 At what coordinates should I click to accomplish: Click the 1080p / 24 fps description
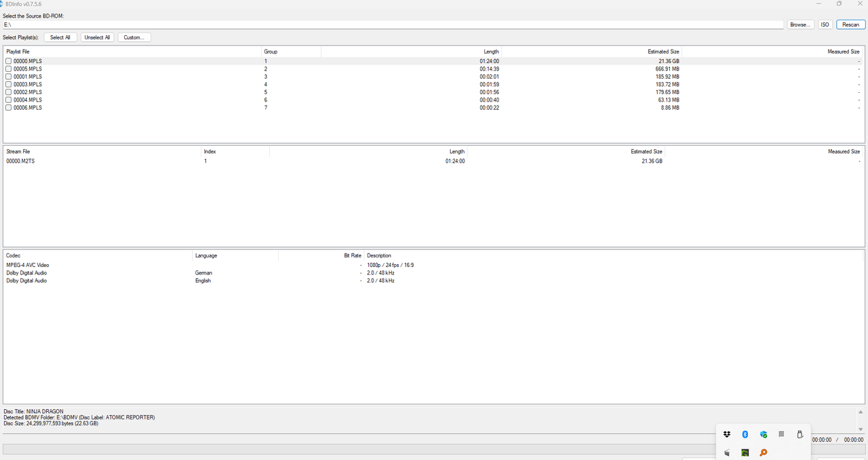(x=391, y=265)
